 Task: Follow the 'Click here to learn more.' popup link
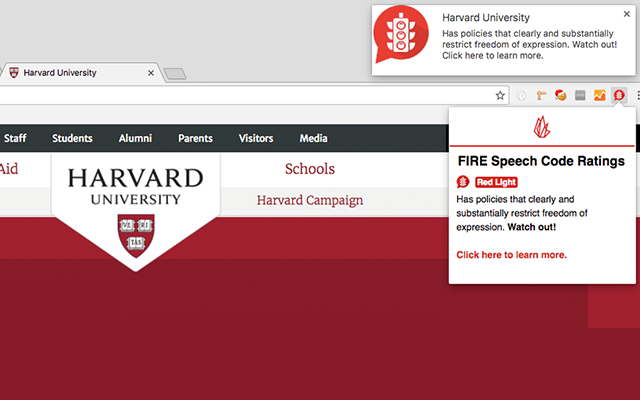click(511, 255)
